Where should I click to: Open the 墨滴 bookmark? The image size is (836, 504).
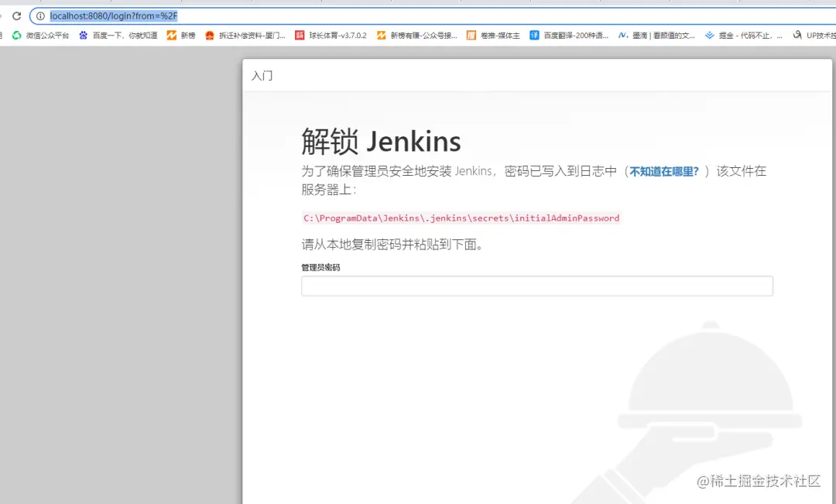(657, 35)
